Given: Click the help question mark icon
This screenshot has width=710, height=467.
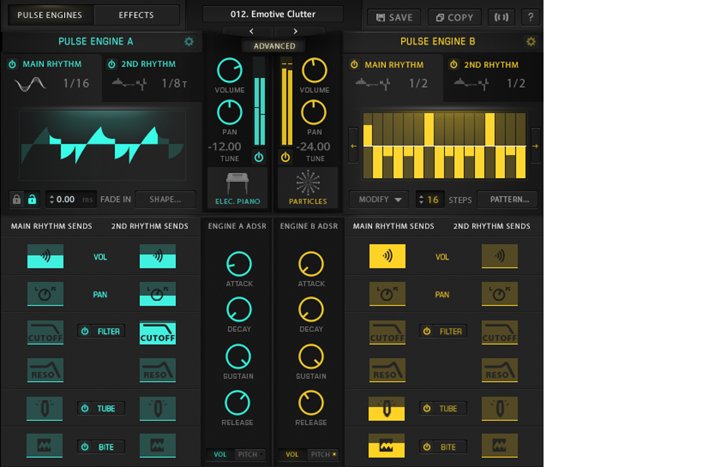Looking at the screenshot, I should pos(530,17).
